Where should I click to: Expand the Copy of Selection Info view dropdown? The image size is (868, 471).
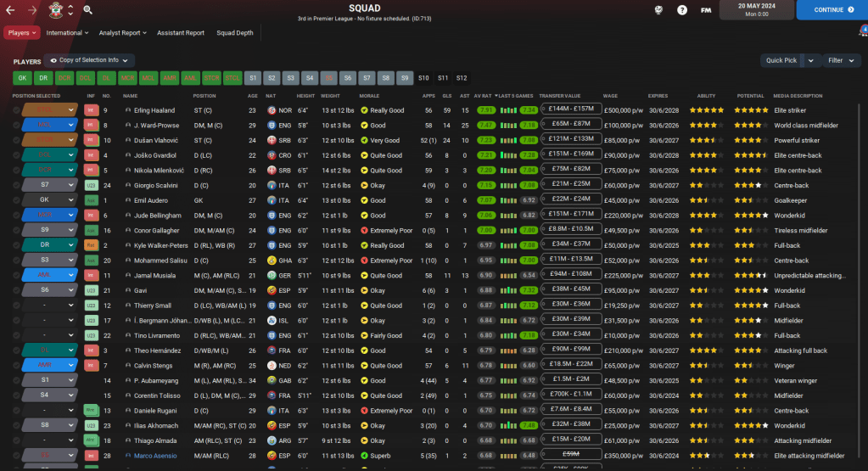89,60
